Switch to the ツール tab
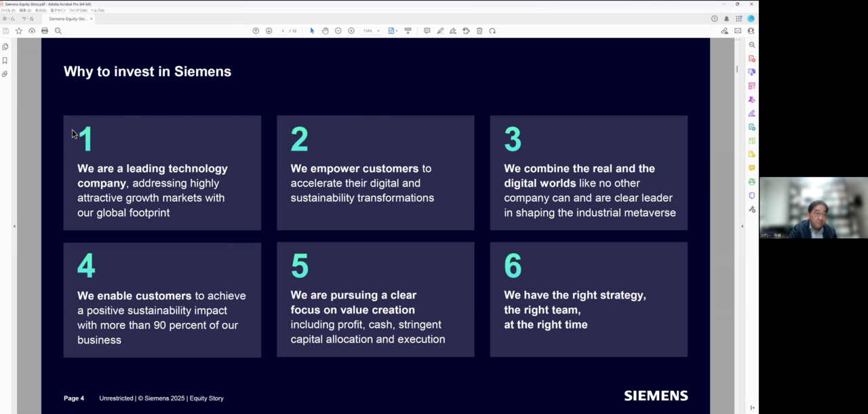This screenshot has height=414, width=868. click(x=28, y=19)
